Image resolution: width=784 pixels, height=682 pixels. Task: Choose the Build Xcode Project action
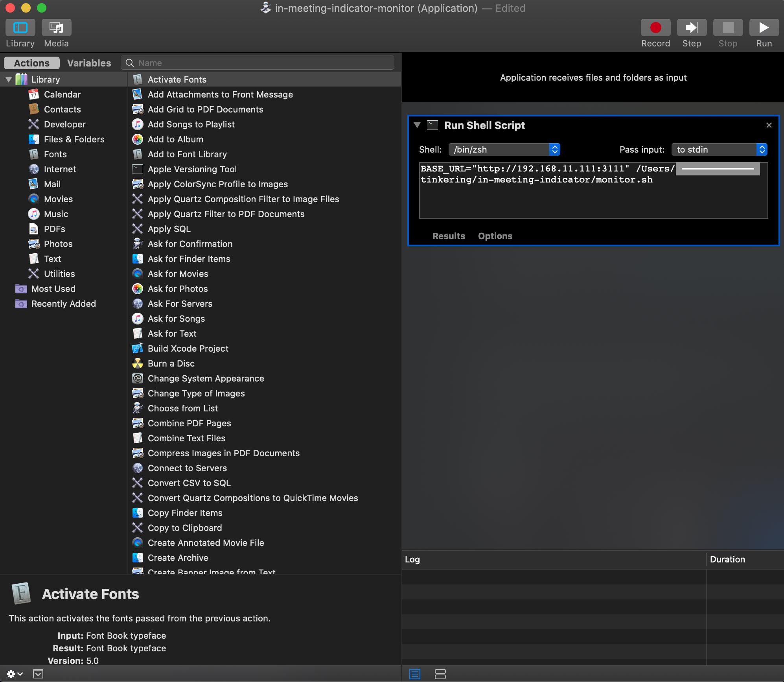(x=188, y=348)
